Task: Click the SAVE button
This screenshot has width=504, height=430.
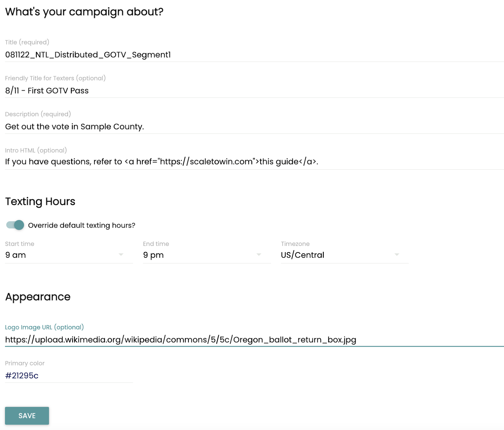Action: click(x=27, y=415)
